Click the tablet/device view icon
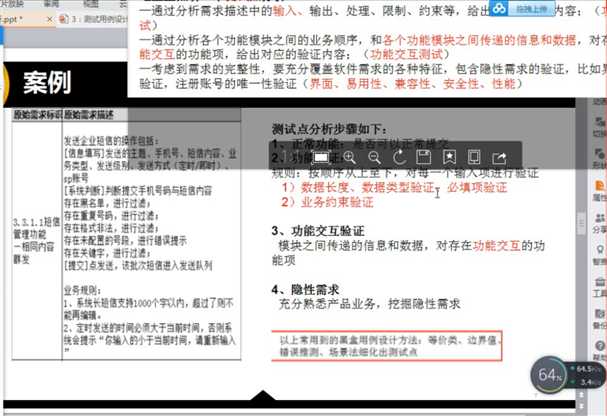607x416 pixels. pyautogui.click(x=474, y=157)
